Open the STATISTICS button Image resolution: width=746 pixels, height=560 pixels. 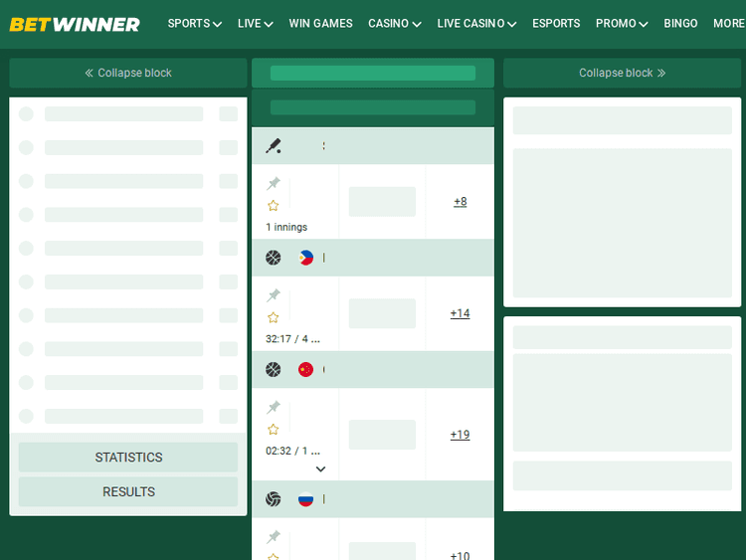click(x=128, y=458)
